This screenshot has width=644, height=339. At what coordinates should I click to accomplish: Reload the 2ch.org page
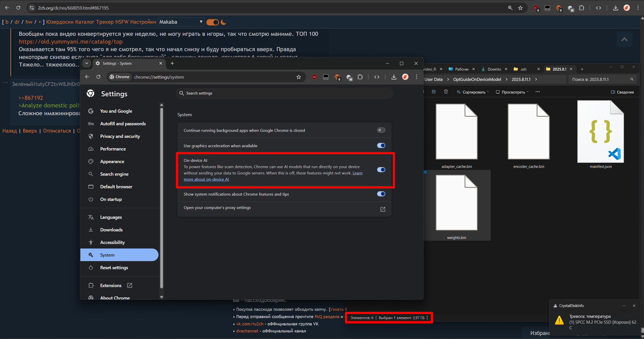click(18, 8)
